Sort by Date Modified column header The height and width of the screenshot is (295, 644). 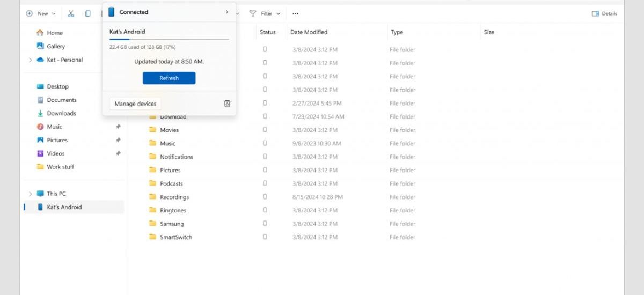309,32
